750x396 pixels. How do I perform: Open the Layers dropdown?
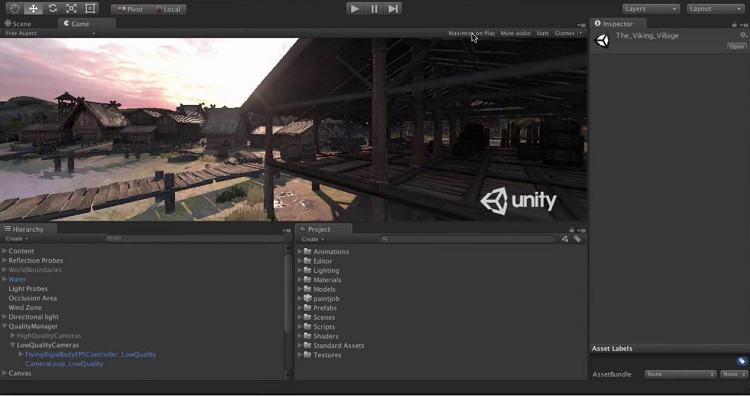click(x=651, y=9)
